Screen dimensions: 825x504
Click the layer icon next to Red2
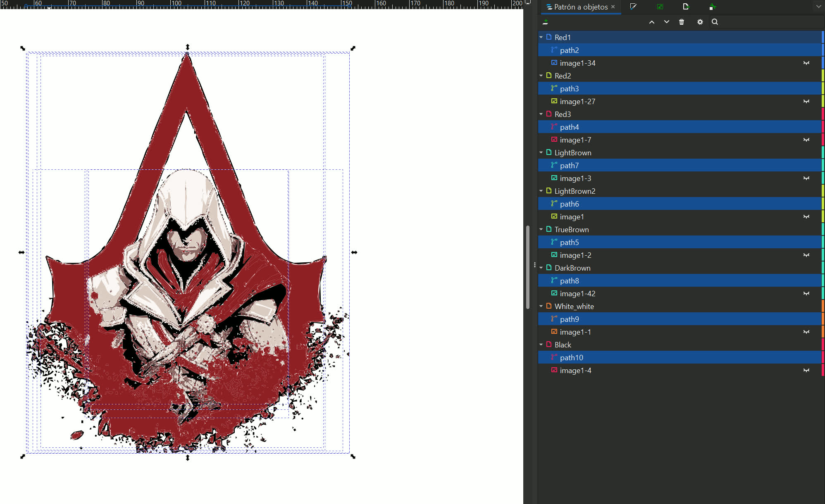point(549,76)
